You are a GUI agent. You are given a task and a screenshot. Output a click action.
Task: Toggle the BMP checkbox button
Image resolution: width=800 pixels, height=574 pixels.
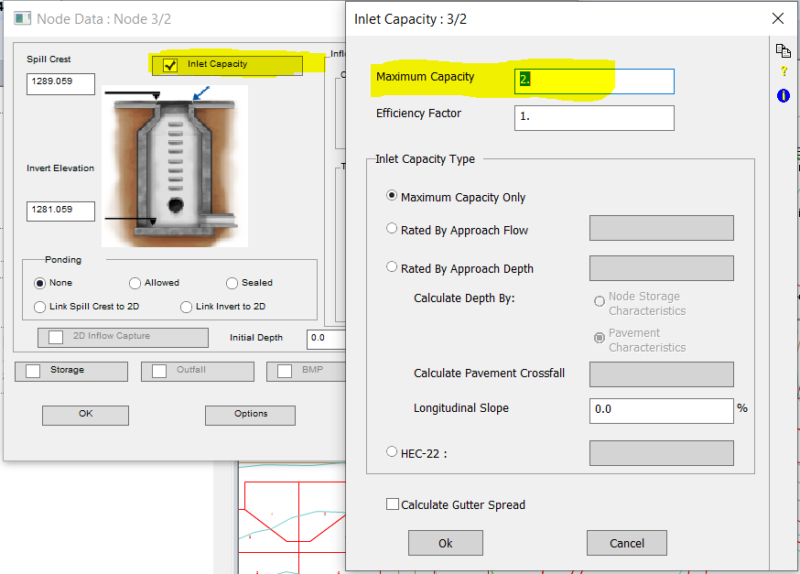[x=285, y=371]
